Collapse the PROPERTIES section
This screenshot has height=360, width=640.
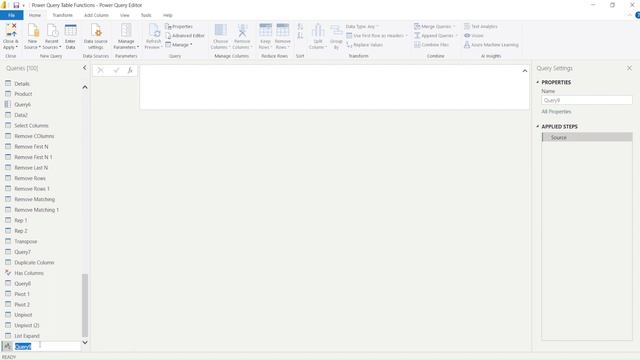click(x=538, y=82)
